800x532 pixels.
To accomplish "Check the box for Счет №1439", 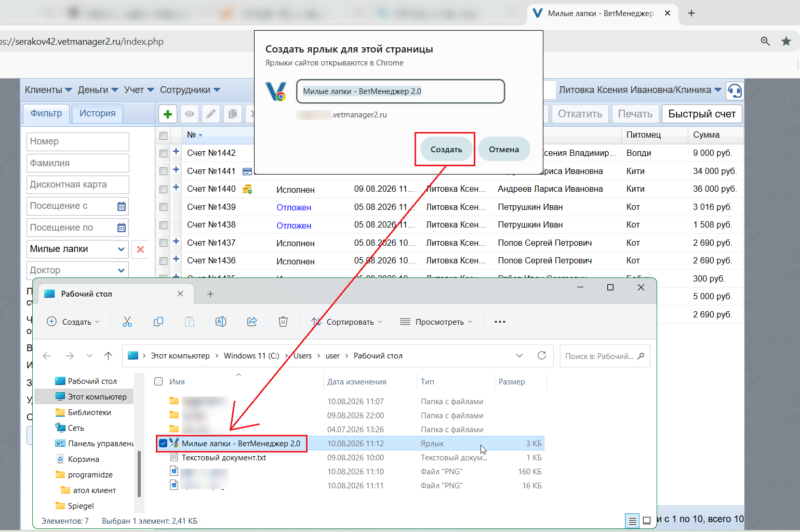I will pos(163,207).
